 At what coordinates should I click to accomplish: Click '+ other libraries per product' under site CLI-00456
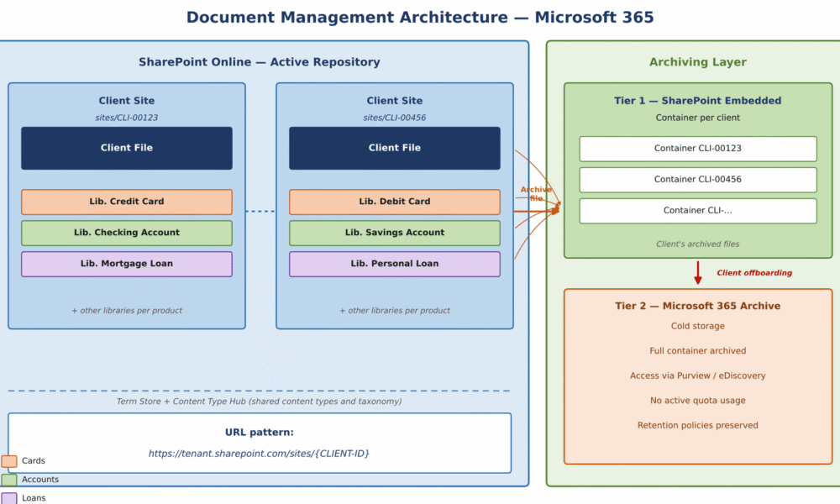click(395, 311)
